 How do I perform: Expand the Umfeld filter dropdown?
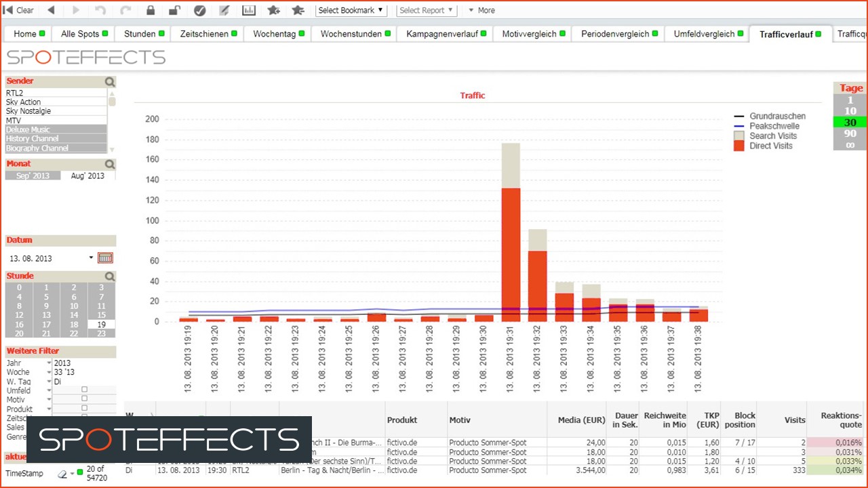[x=49, y=390]
